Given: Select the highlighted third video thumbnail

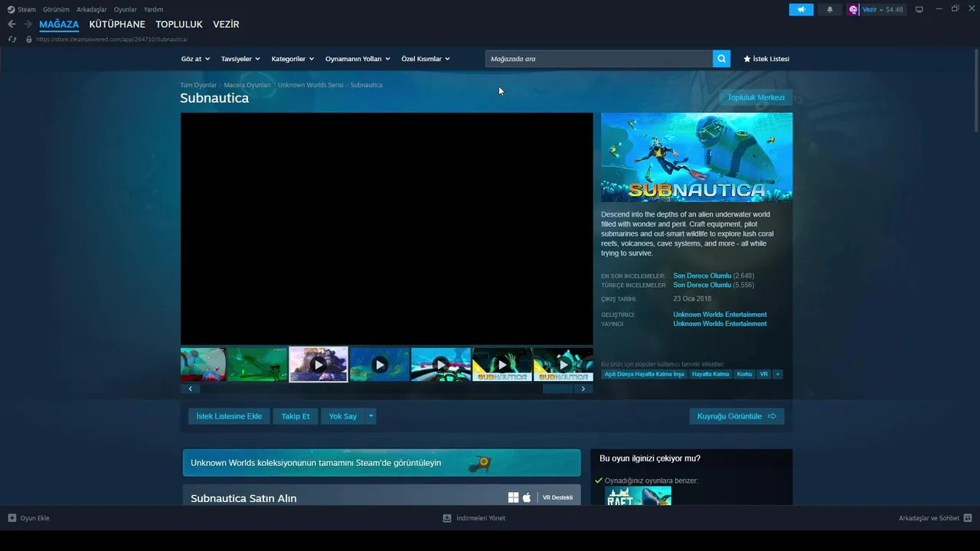Looking at the screenshot, I should (318, 364).
